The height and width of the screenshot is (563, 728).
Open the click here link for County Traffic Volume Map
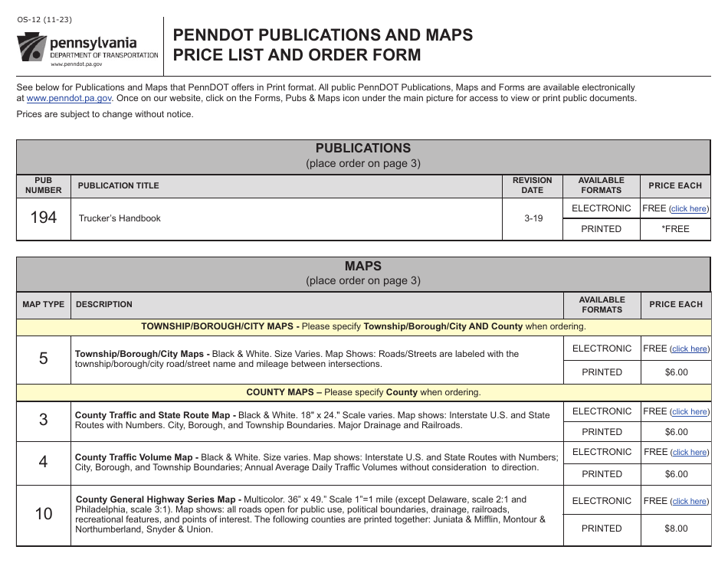[688, 452]
